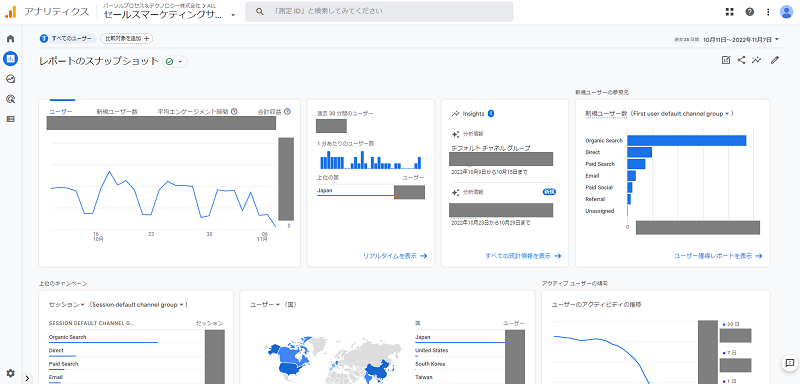
Task: Click the Help question mark icon
Action: (749, 12)
